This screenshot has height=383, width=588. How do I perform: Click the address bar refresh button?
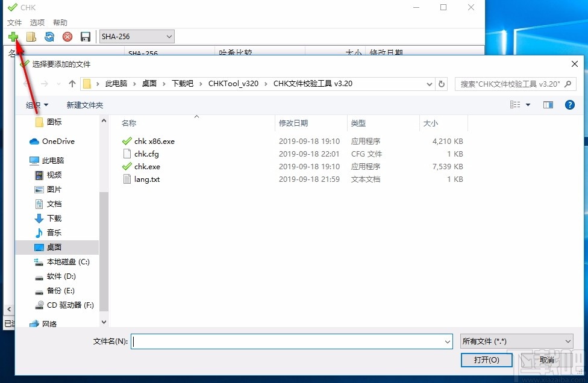tap(442, 84)
